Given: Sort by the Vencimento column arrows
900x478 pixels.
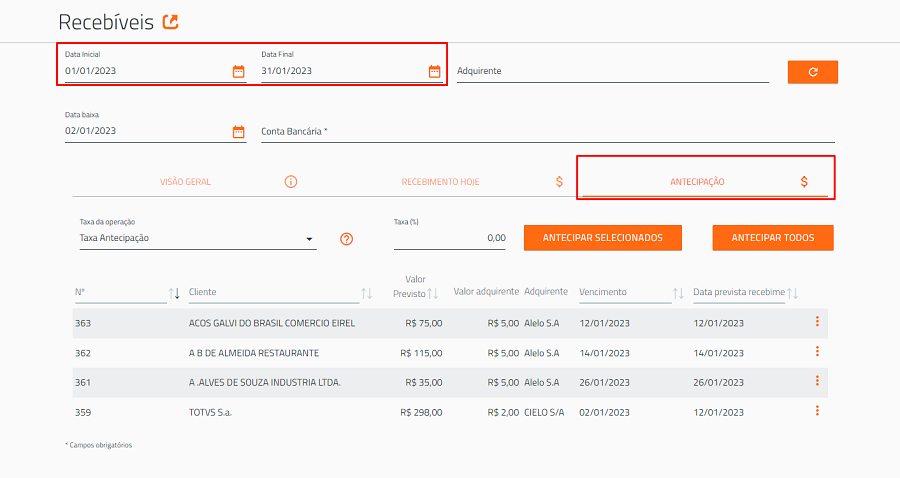Looking at the screenshot, I should 678,294.
